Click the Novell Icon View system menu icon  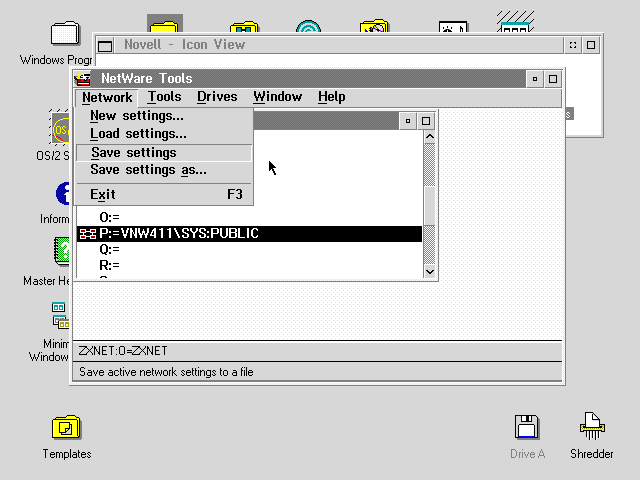[x=105, y=45]
